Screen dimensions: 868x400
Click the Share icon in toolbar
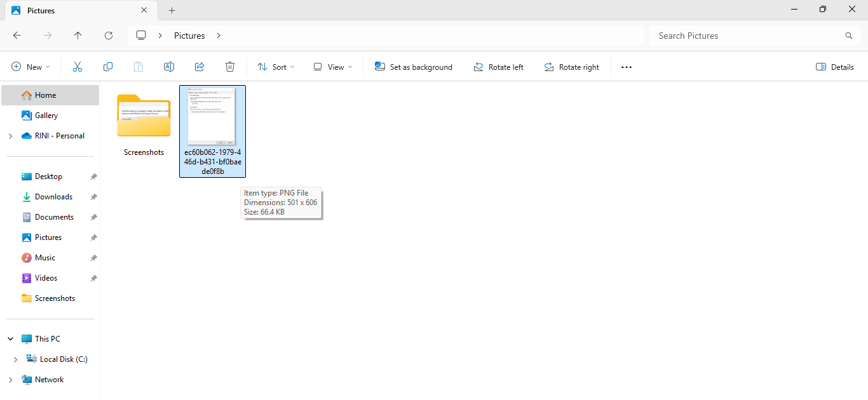tap(200, 67)
